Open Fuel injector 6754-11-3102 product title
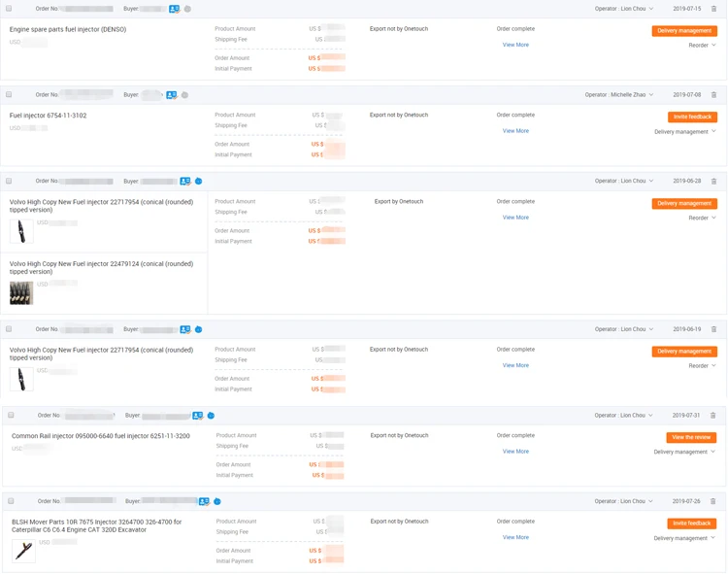The height and width of the screenshot is (574, 728). point(48,116)
